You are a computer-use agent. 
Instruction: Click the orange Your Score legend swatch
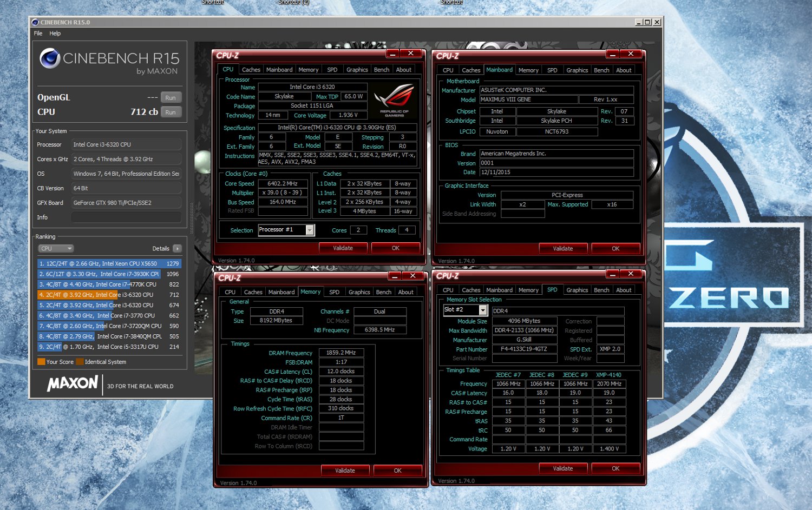click(x=41, y=362)
